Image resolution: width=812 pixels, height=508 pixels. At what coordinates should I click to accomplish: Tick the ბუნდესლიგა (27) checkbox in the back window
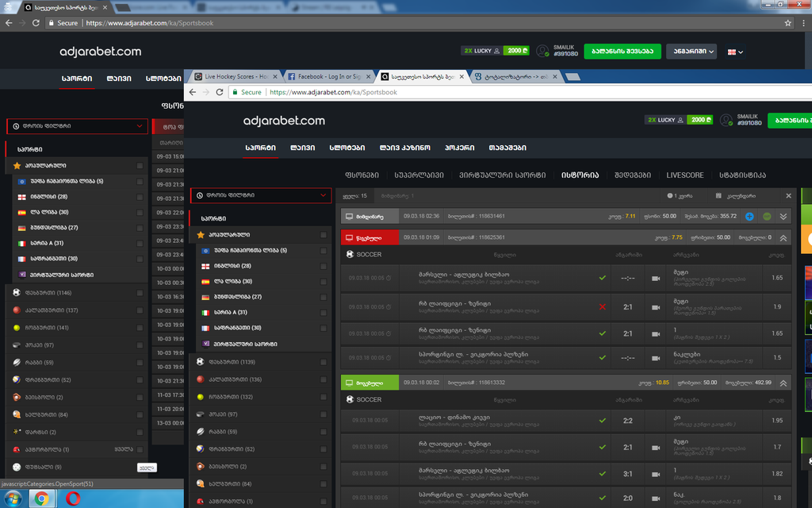click(140, 228)
